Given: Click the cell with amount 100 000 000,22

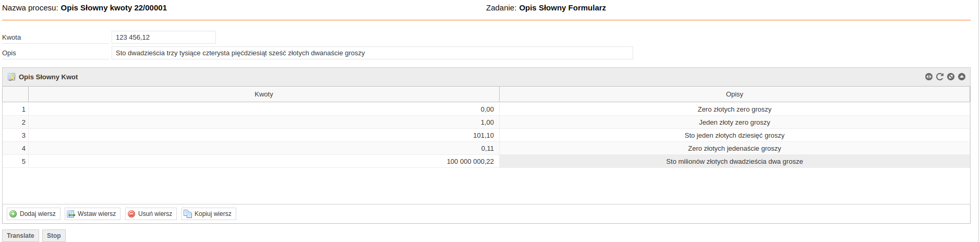Looking at the screenshot, I should pyautogui.click(x=264, y=161).
